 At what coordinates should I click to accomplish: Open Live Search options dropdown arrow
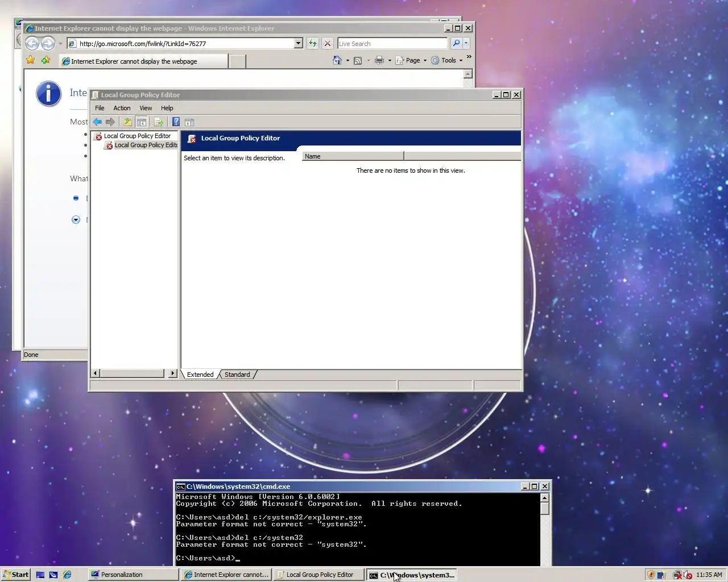(x=466, y=43)
